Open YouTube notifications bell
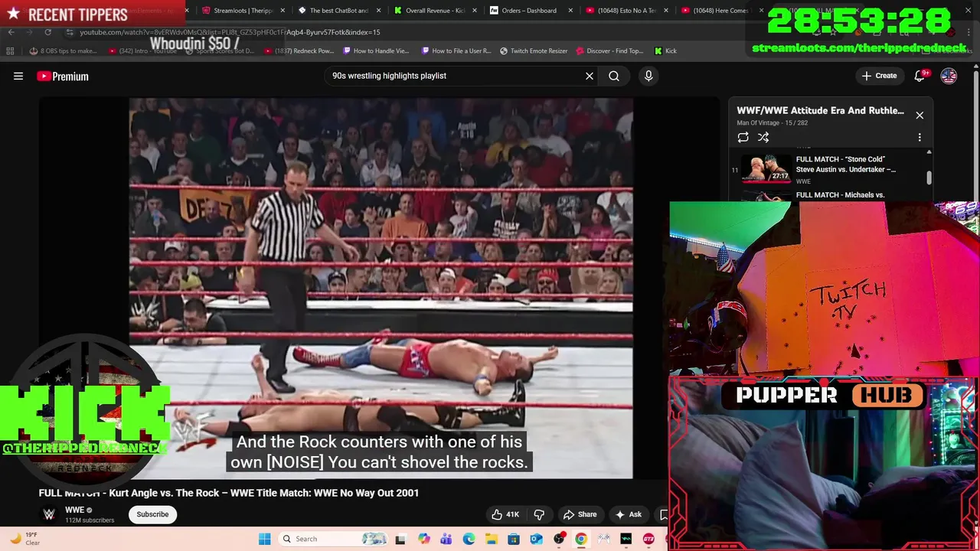Viewport: 980px width, 551px height. [x=921, y=76]
